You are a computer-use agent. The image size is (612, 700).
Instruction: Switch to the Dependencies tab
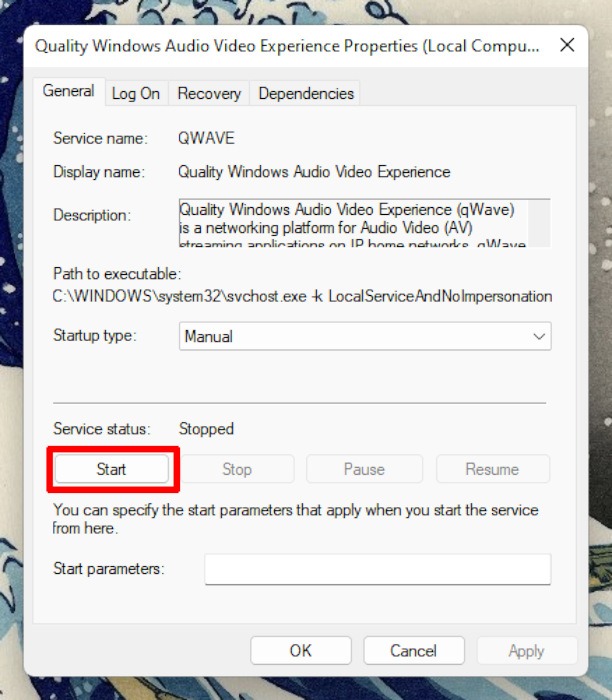306,93
